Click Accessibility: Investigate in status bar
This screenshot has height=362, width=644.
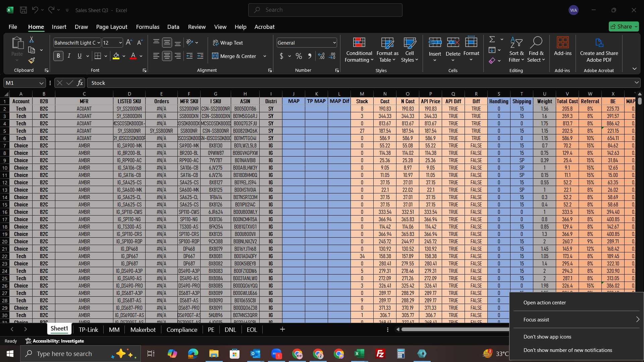point(55,341)
